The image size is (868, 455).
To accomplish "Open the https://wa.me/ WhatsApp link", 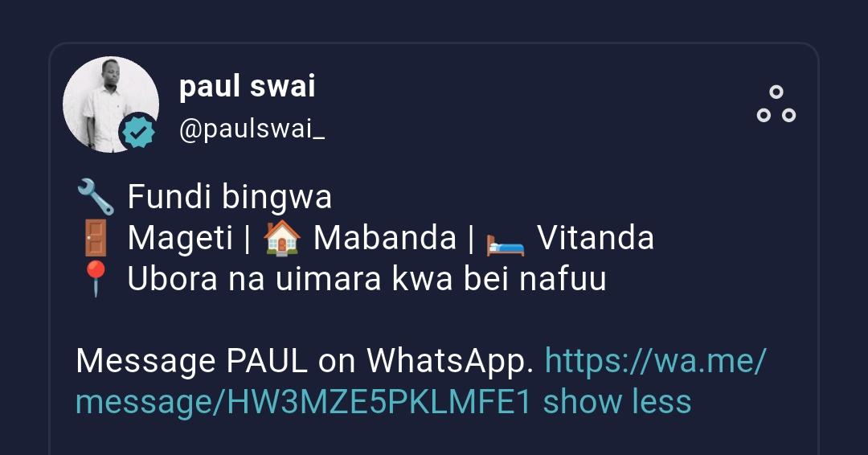I will (656, 360).
